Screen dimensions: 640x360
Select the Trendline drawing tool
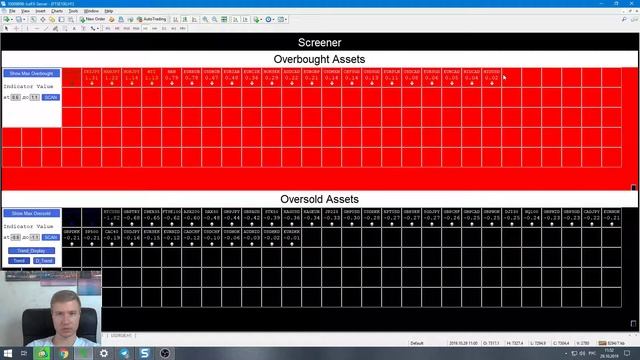click(46, 29)
